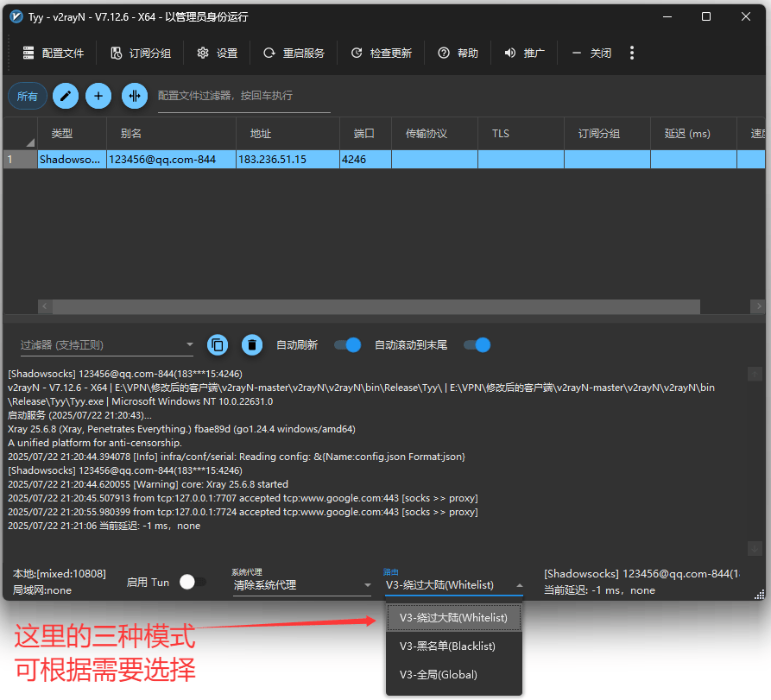Click the 当前延迟: -1 ms status text
This screenshot has width=771, height=700.
(x=599, y=590)
